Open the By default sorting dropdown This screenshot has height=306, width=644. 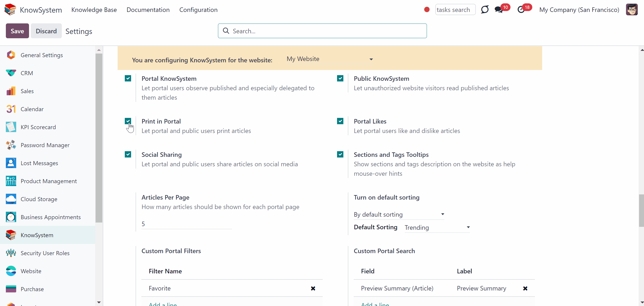click(399, 214)
